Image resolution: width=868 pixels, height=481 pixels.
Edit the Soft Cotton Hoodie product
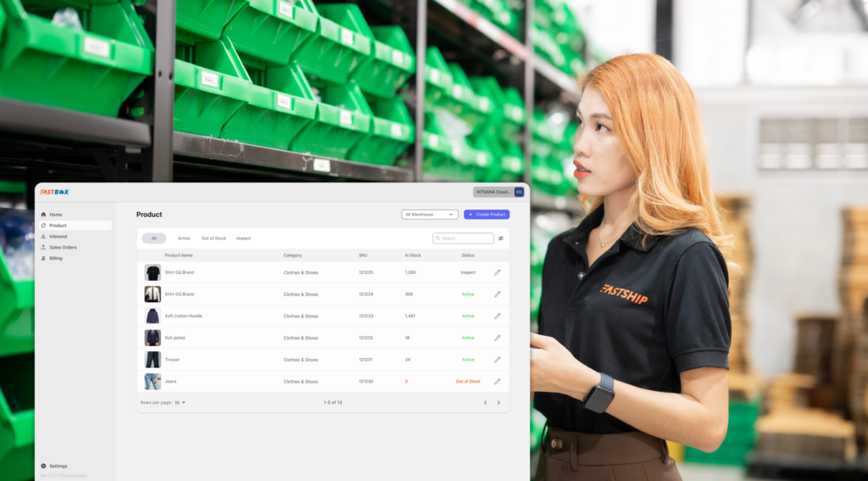tap(498, 316)
